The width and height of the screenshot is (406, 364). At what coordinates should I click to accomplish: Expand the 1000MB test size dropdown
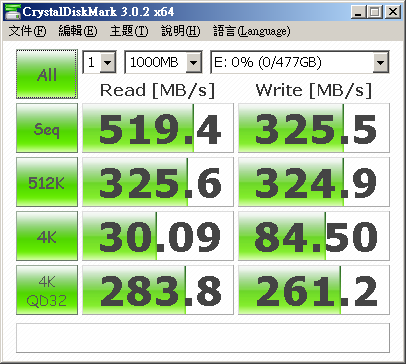tap(194, 62)
